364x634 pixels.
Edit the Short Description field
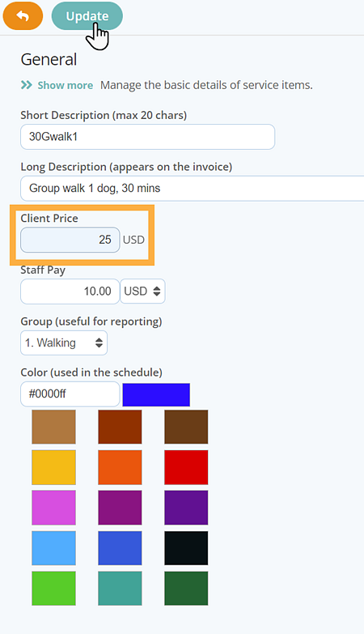(148, 137)
